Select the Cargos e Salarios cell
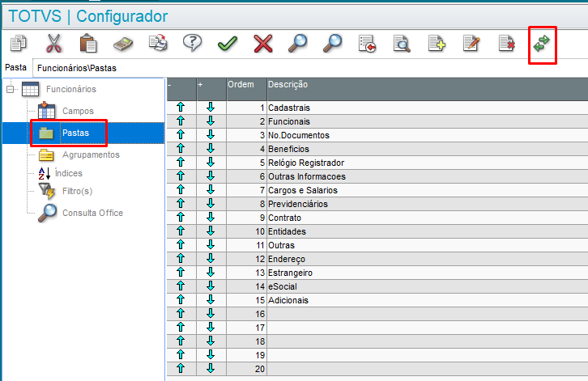The height and width of the screenshot is (381, 588). coord(428,190)
